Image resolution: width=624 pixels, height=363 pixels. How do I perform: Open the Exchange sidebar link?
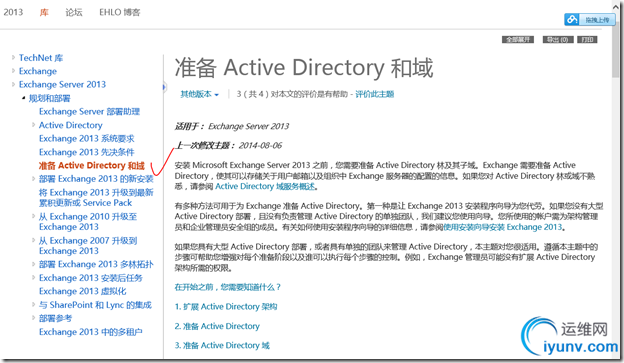pyautogui.click(x=38, y=71)
